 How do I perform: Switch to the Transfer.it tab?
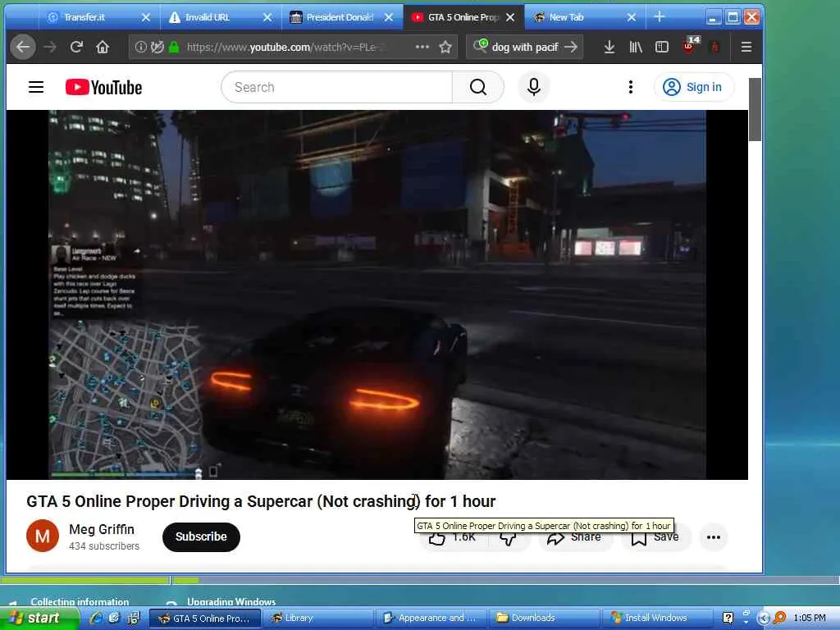point(98,17)
